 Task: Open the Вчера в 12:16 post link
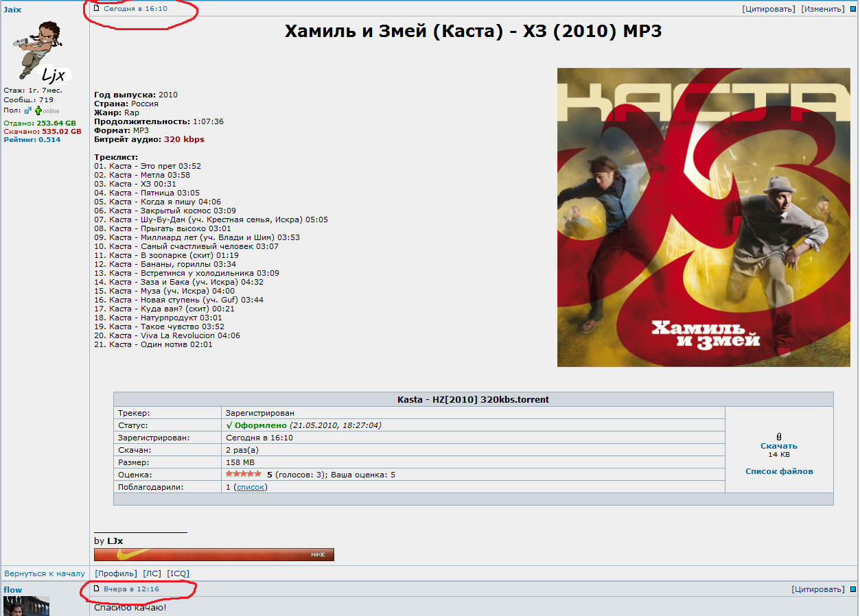point(132,589)
